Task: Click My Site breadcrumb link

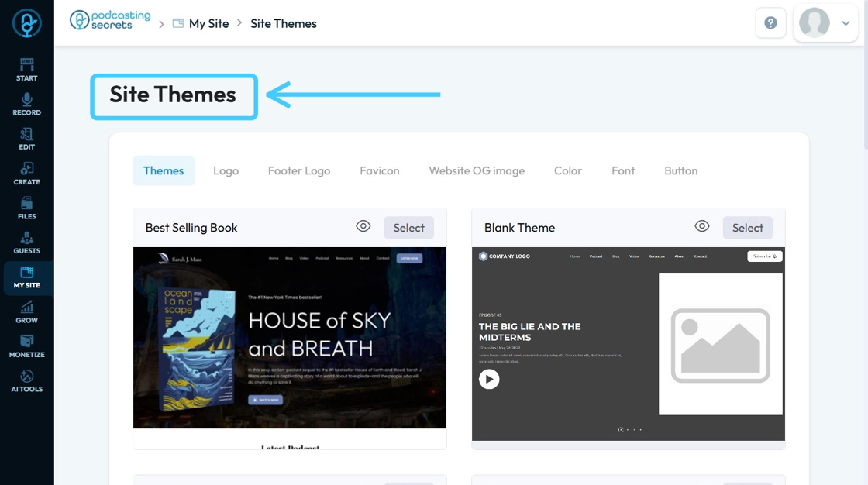Action: [201, 23]
